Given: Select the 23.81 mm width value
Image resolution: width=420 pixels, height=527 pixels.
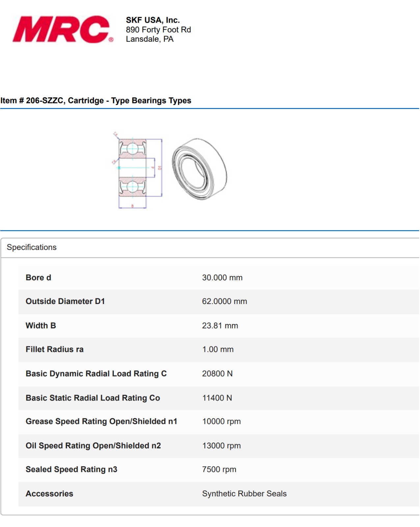Looking at the screenshot, I should (x=220, y=326).
